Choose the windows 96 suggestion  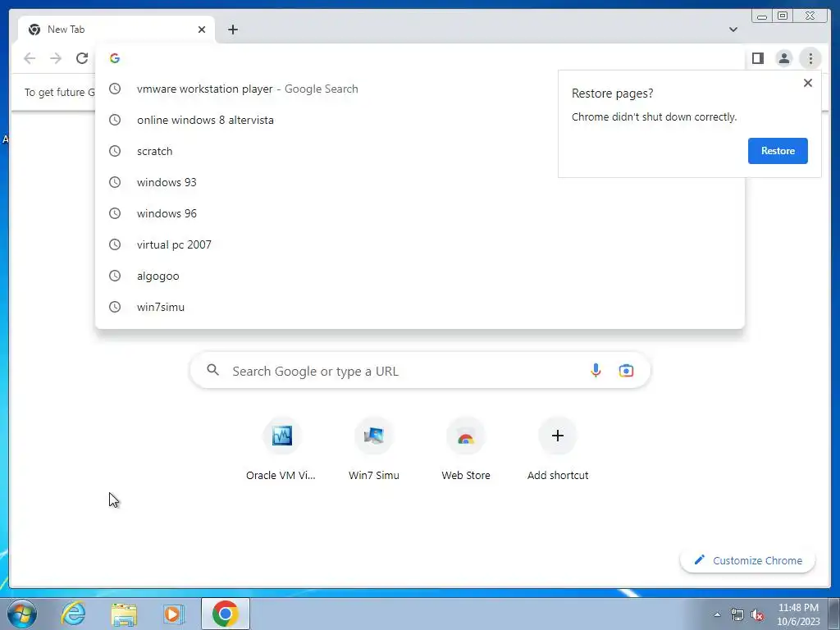click(x=419, y=213)
